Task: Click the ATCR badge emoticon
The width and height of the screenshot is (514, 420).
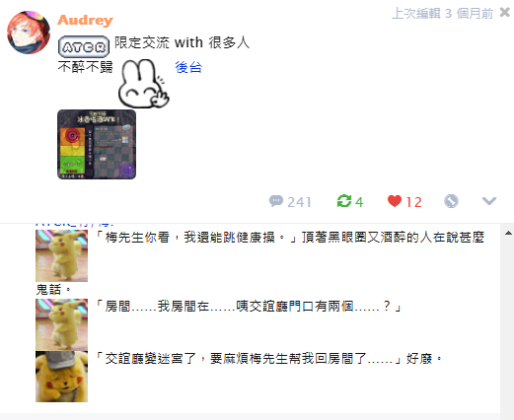Action: (84, 46)
